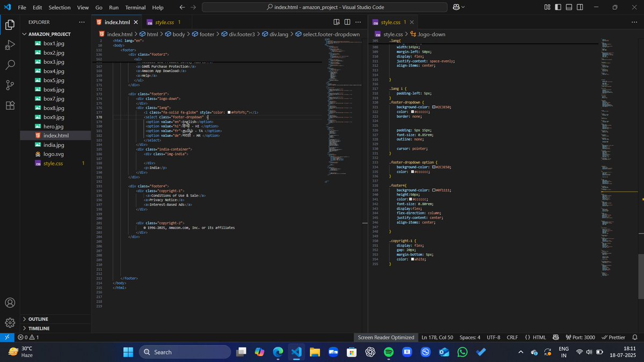Open more actions ellipsis of left editor group

coord(358,22)
